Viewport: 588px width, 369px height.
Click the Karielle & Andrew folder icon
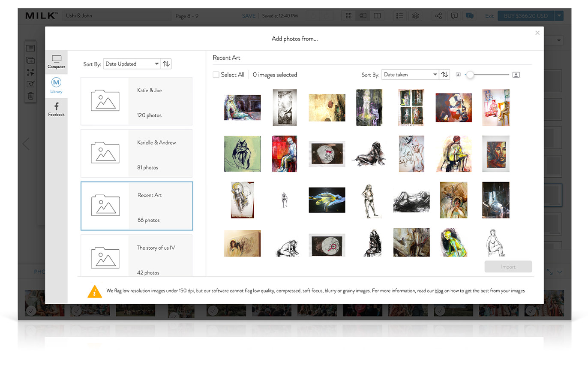coord(105,153)
